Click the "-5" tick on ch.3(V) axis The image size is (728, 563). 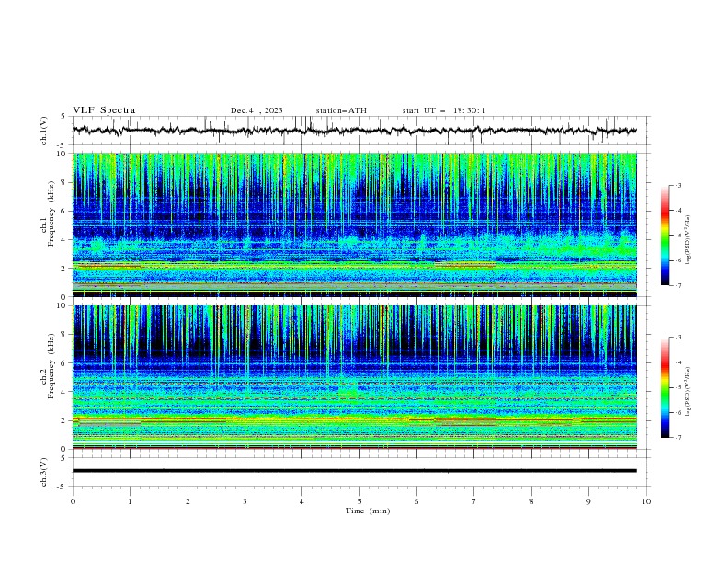click(x=63, y=487)
